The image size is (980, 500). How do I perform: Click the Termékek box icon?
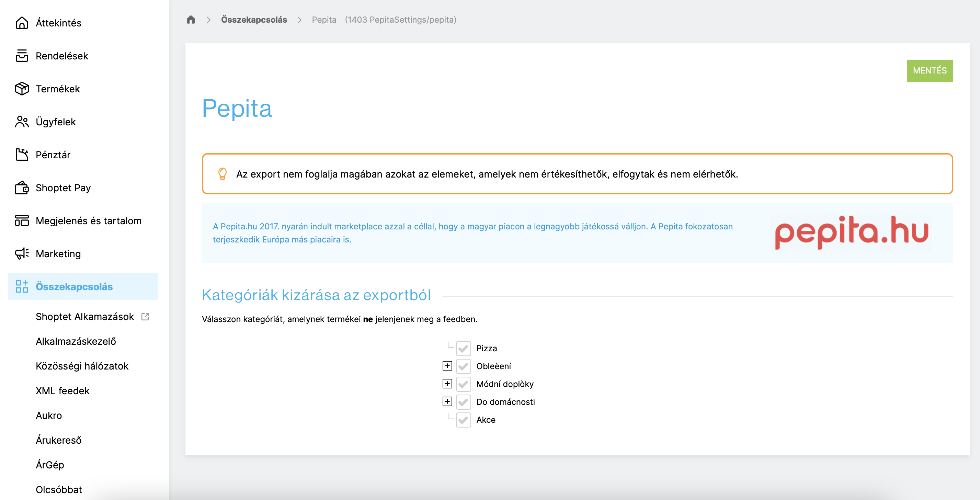(x=22, y=89)
